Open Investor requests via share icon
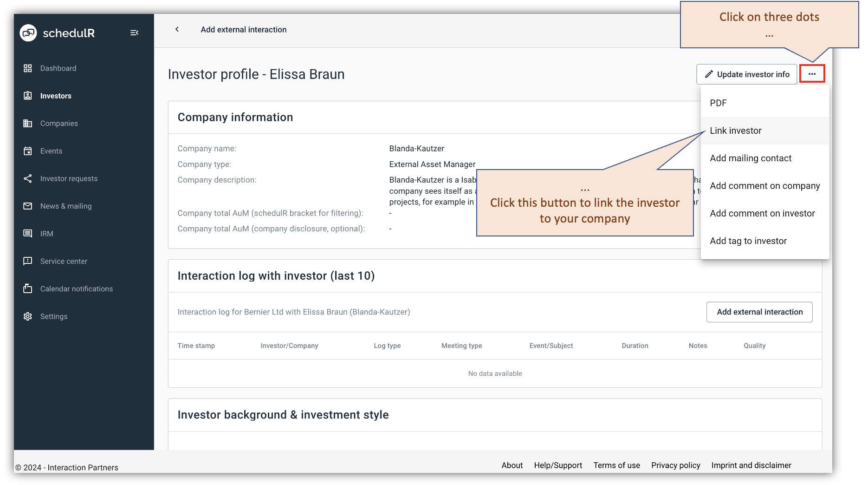The height and width of the screenshot is (485, 868). (28, 178)
